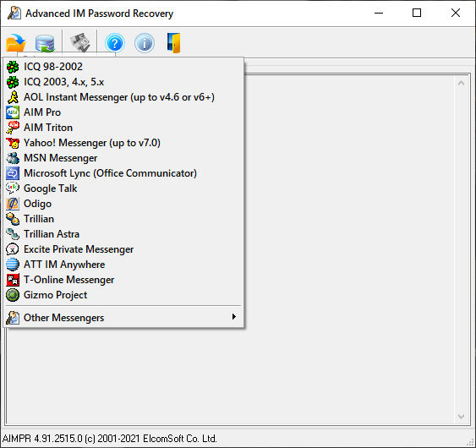The width and height of the screenshot is (476, 448).
Task: Click the Google Talk bubble icon
Action: click(x=13, y=188)
